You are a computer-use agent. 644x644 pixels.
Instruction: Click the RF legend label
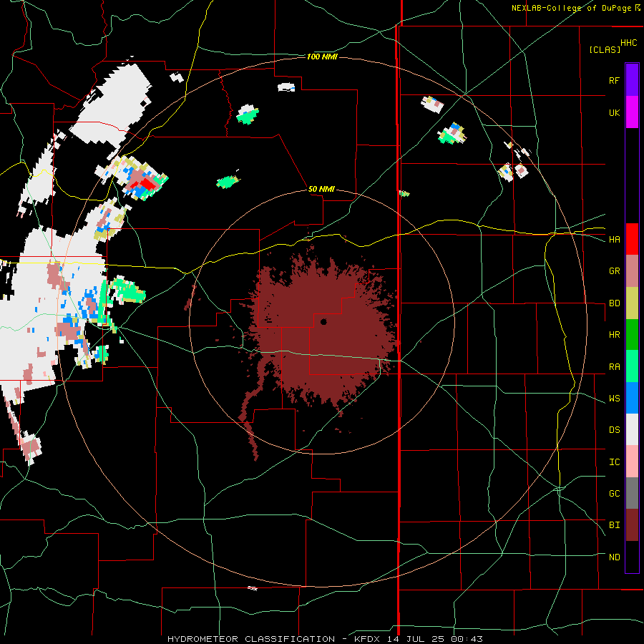pyautogui.click(x=614, y=81)
